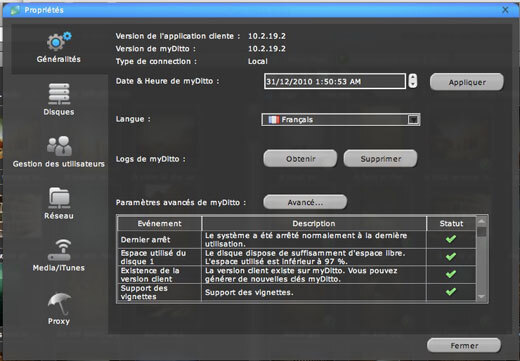Click the Propriétés title bar app icon
The image size is (520, 361).
(15, 10)
